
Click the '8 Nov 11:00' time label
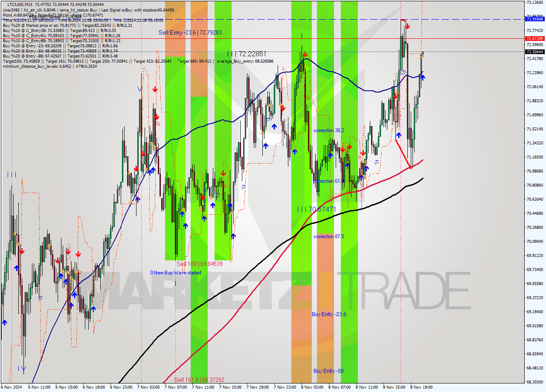(367, 387)
